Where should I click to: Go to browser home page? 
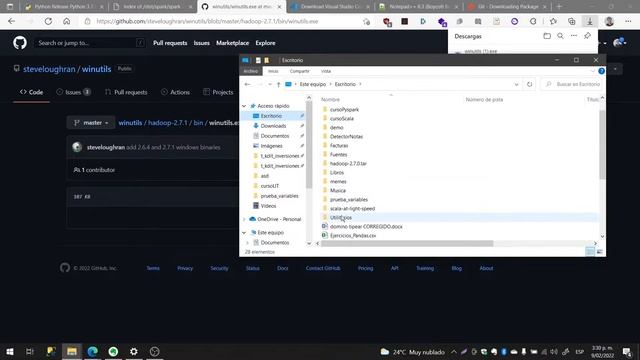[x=67, y=21]
